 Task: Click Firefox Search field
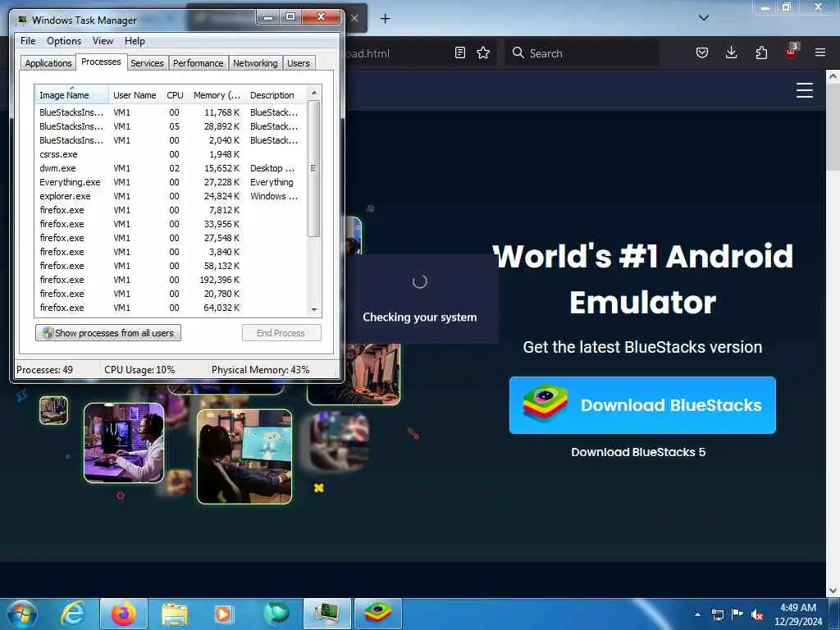pyautogui.click(x=582, y=53)
